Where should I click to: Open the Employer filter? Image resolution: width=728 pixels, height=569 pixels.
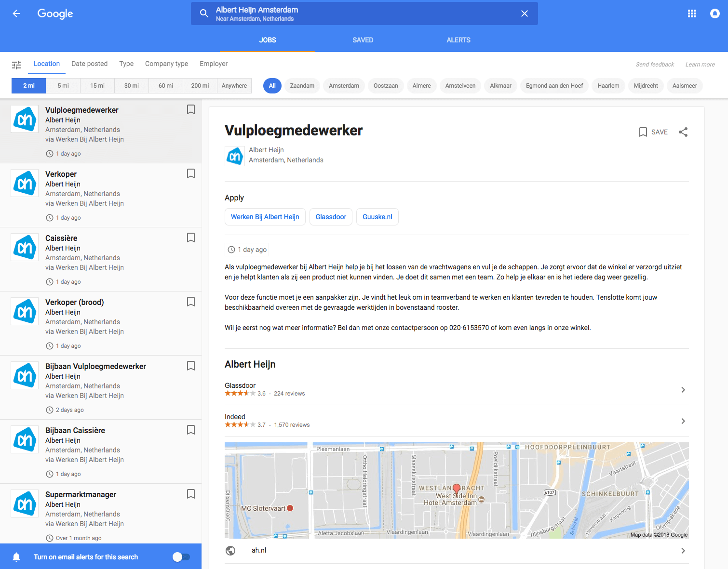pos(214,64)
